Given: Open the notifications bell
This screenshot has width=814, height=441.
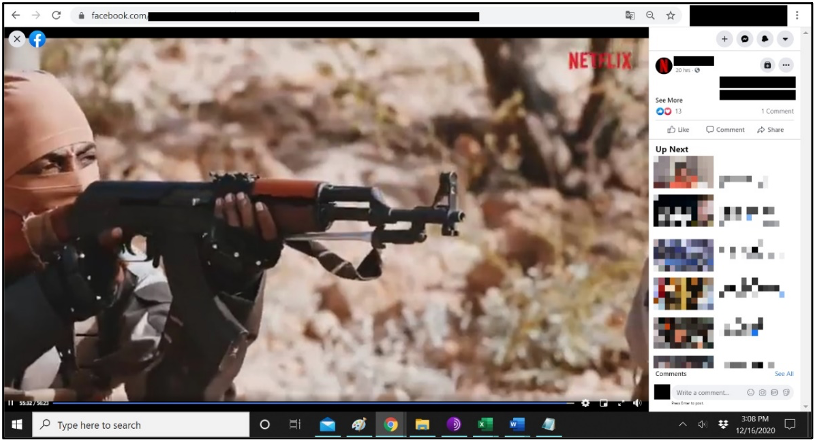Looking at the screenshot, I should click(x=765, y=39).
